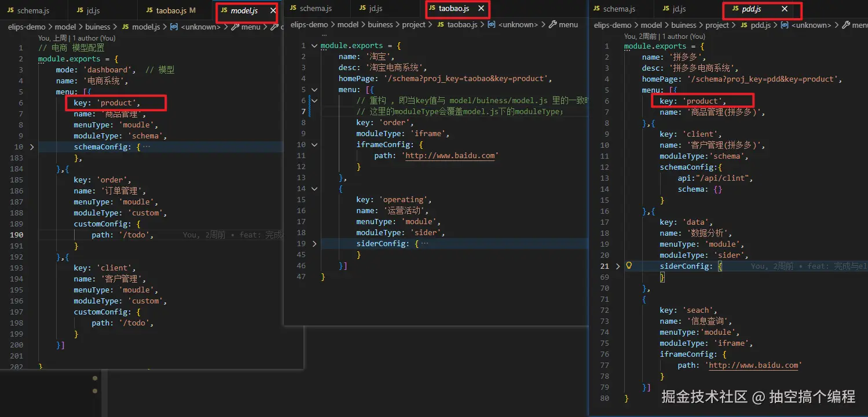Collapse iframeConfig block in taobao.js
868x417 pixels.
pyautogui.click(x=314, y=145)
